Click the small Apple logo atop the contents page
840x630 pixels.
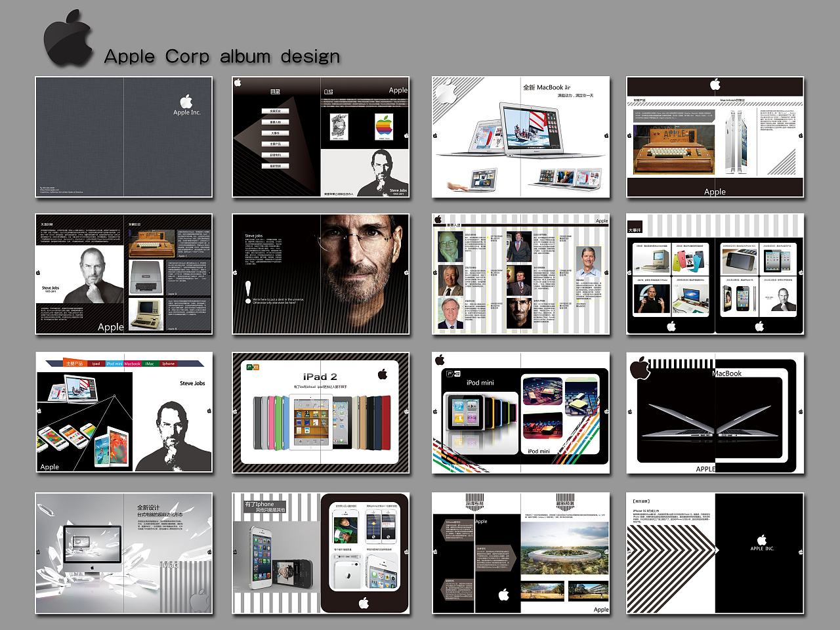coord(238,83)
